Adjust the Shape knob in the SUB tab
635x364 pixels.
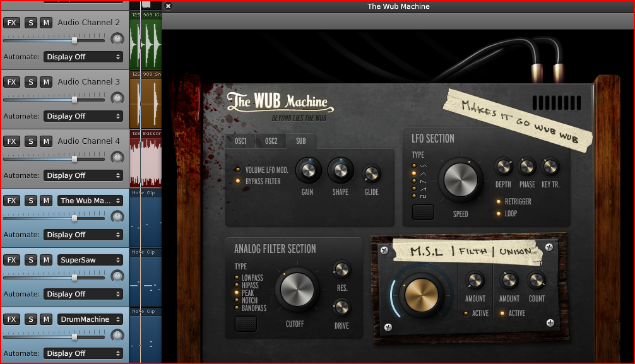[341, 171]
